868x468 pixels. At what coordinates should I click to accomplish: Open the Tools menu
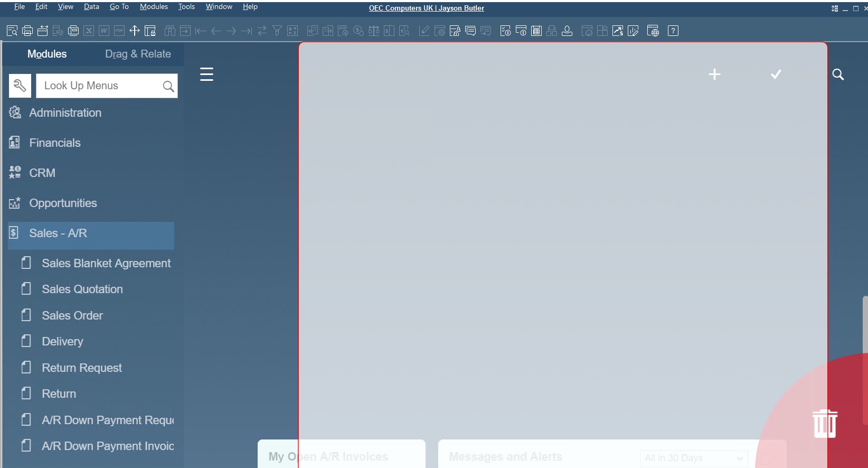[x=186, y=7]
